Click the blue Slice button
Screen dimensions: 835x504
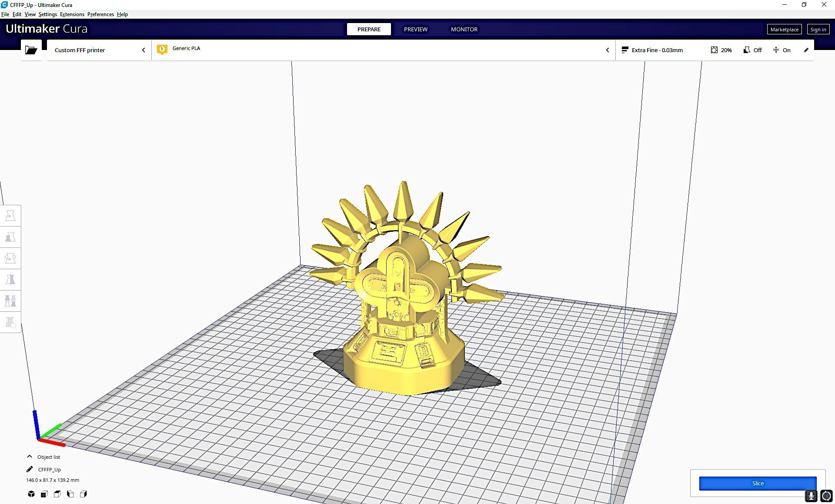[758, 483]
